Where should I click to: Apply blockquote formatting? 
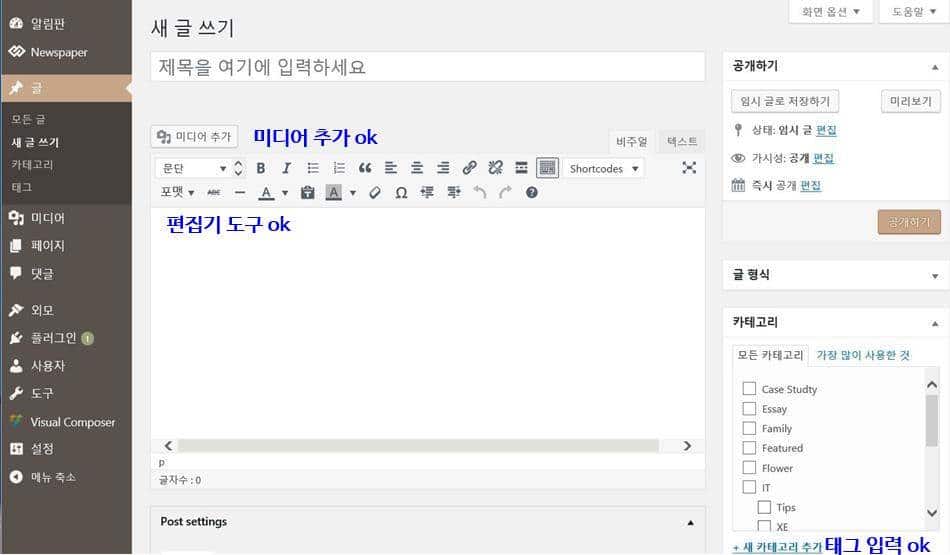pyautogui.click(x=365, y=168)
